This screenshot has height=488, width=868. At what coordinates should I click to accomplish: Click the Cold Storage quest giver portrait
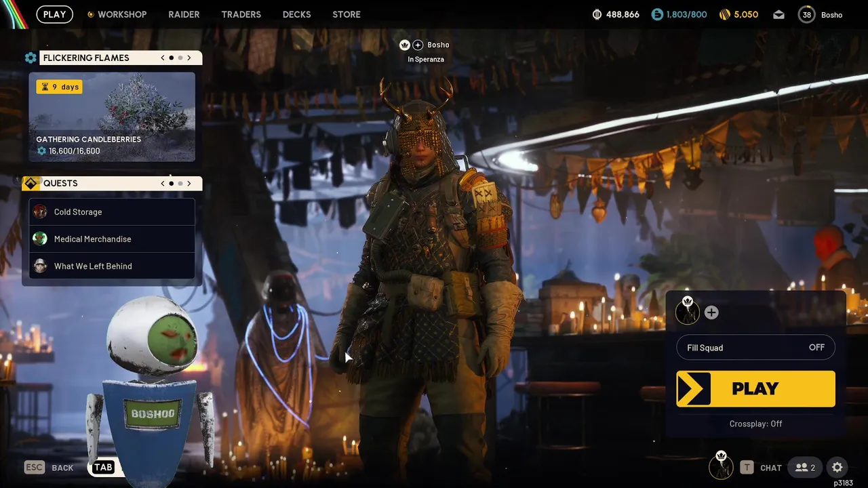(x=40, y=211)
